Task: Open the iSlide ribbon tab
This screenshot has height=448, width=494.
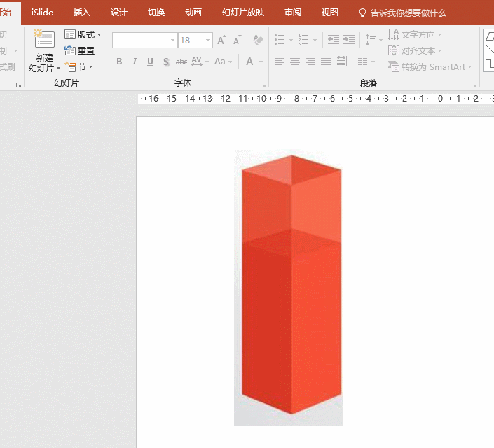Action: (x=42, y=13)
